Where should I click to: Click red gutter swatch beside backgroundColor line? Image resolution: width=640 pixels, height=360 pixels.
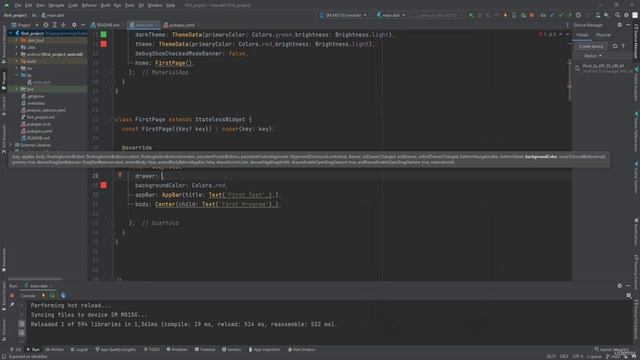pyautogui.click(x=104, y=185)
